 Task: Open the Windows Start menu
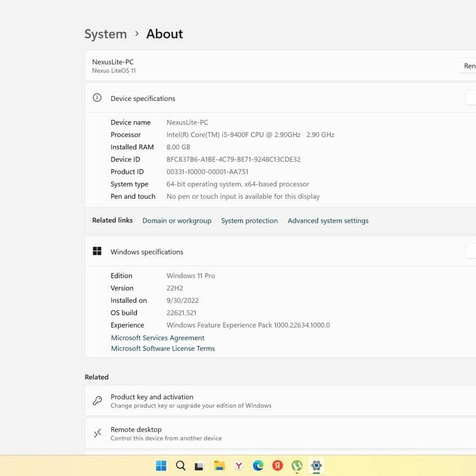pyautogui.click(x=161, y=465)
